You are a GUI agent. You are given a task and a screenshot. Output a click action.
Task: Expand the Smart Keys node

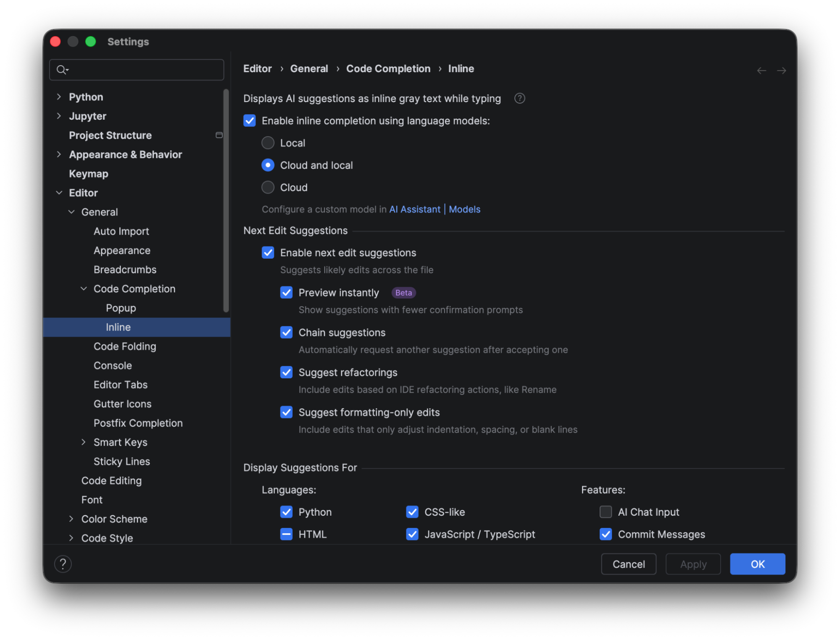tap(84, 442)
